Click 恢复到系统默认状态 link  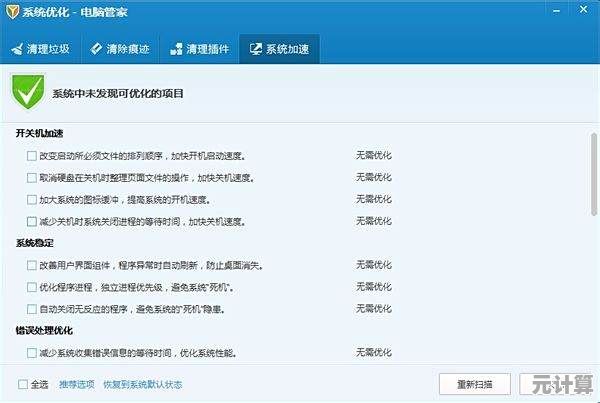point(142,384)
